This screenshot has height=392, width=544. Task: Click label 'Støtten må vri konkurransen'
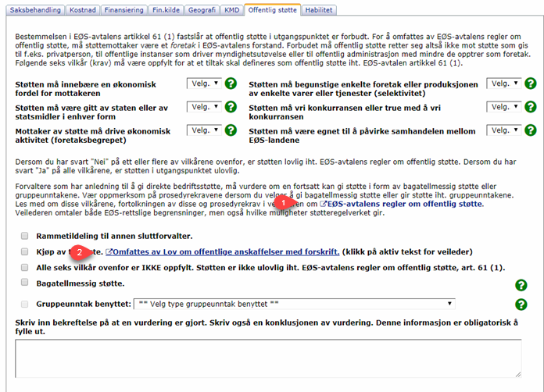pyautogui.click(x=345, y=112)
